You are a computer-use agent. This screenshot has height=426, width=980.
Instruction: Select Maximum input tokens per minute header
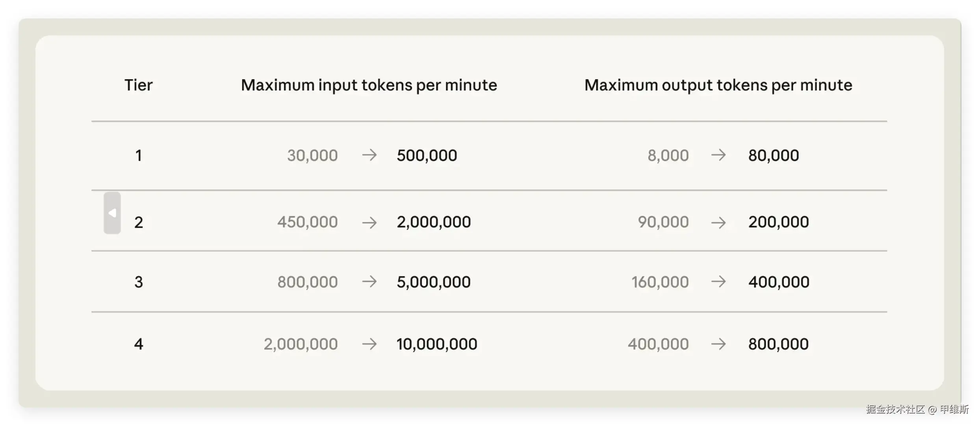pos(369,85)
